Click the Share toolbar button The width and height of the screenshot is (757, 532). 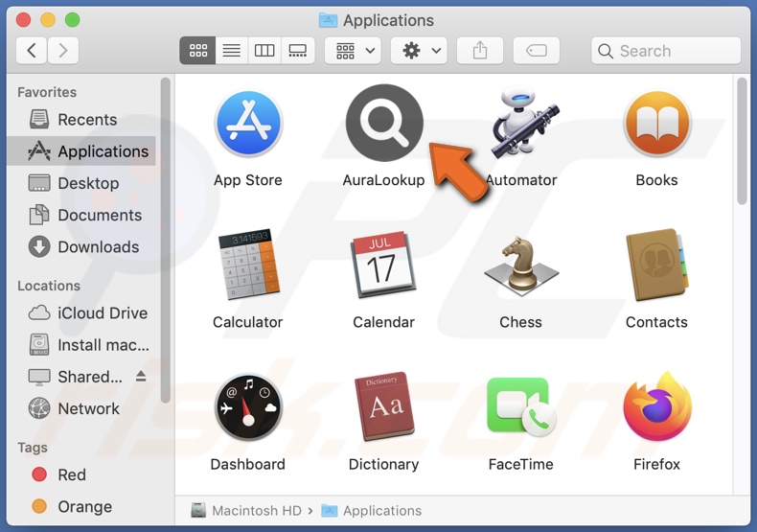point(480,50)
